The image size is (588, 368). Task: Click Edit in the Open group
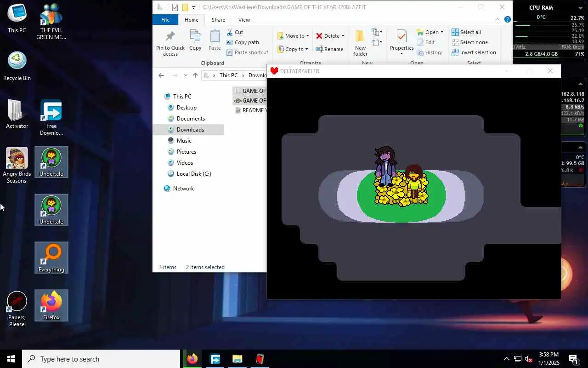[426, 42]
